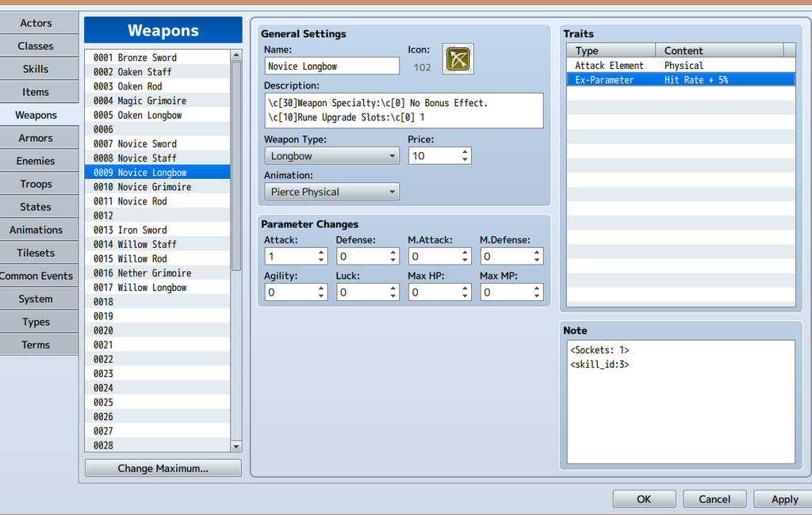Screen dimensions: 812x515
Task: Click the Description text box
Action: 404,110
